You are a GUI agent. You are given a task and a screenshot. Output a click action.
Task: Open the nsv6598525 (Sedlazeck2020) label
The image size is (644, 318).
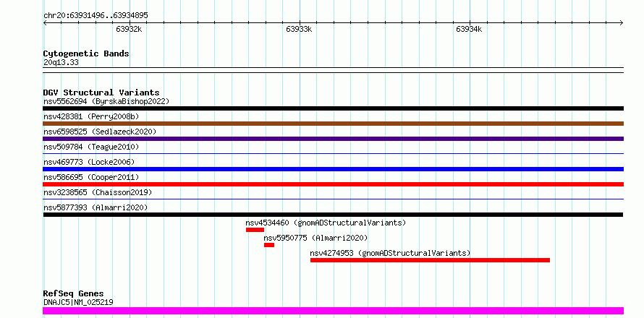100,132
